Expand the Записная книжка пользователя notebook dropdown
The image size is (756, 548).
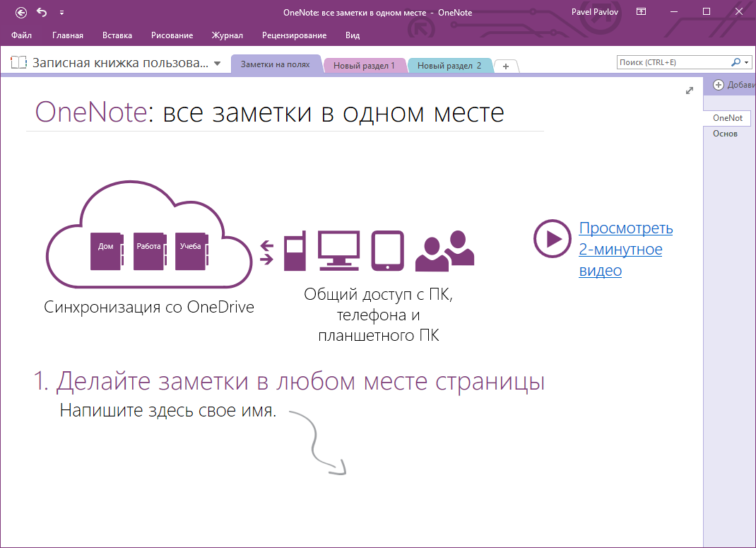(x=218, y=63)
